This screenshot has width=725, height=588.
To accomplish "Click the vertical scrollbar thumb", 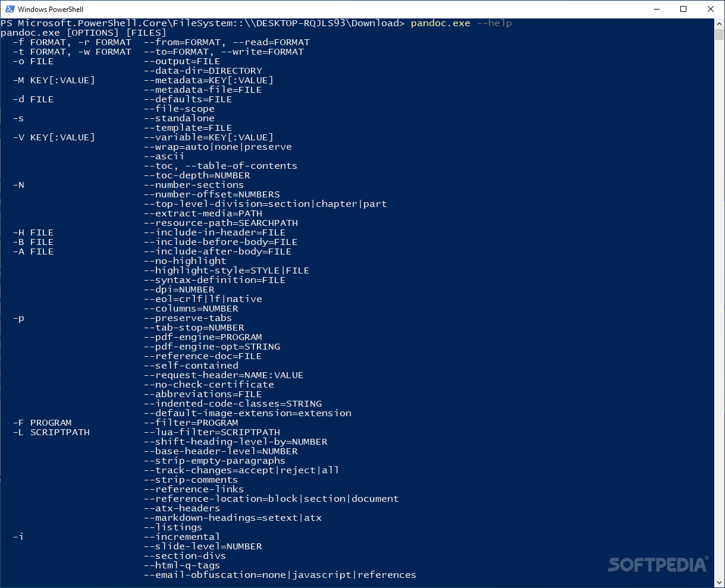I will [719, 34].
